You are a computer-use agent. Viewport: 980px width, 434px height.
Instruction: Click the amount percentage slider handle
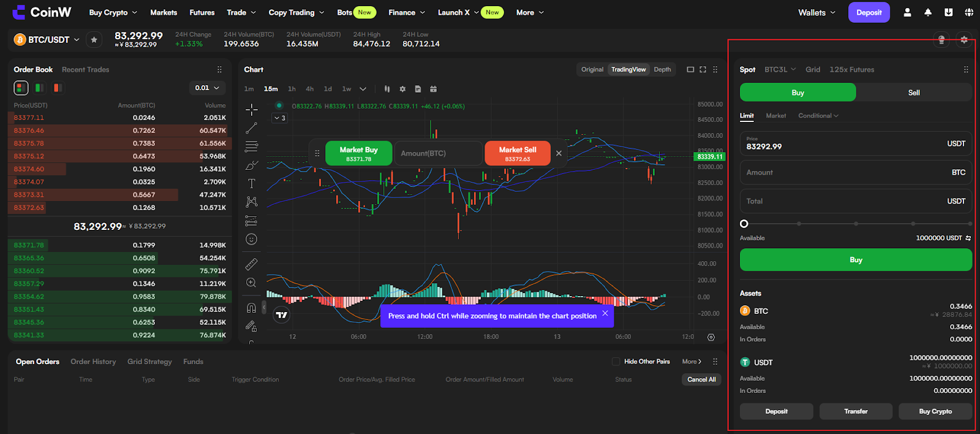tap(744, 224)
